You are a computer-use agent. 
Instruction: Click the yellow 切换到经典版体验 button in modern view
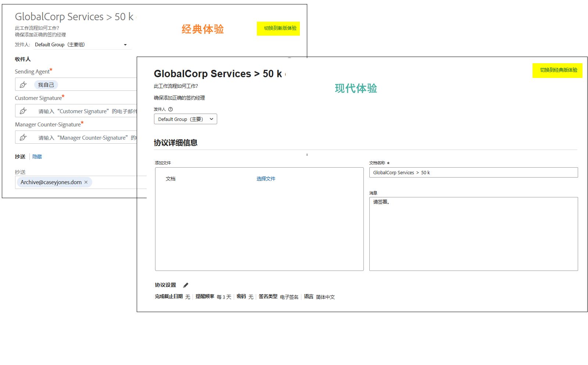(557, 70)
